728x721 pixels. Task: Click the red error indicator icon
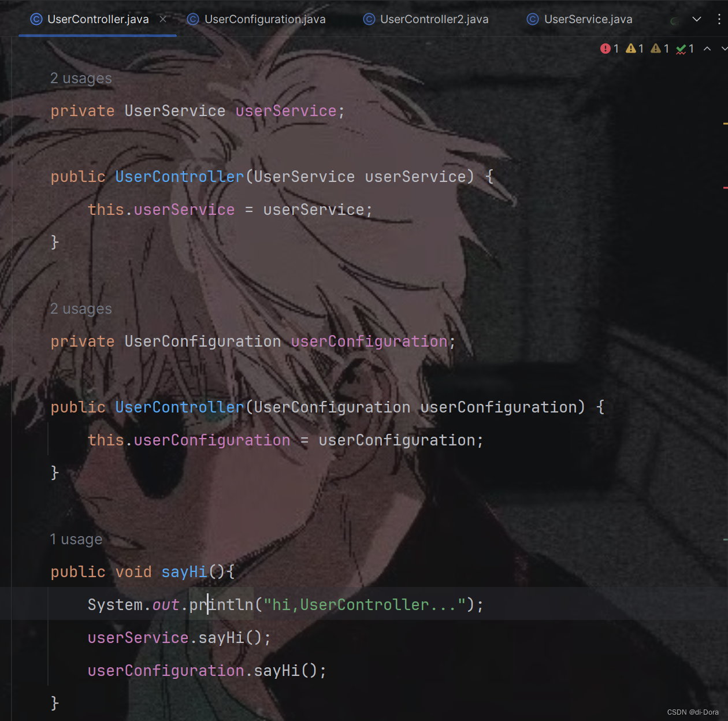605,49
